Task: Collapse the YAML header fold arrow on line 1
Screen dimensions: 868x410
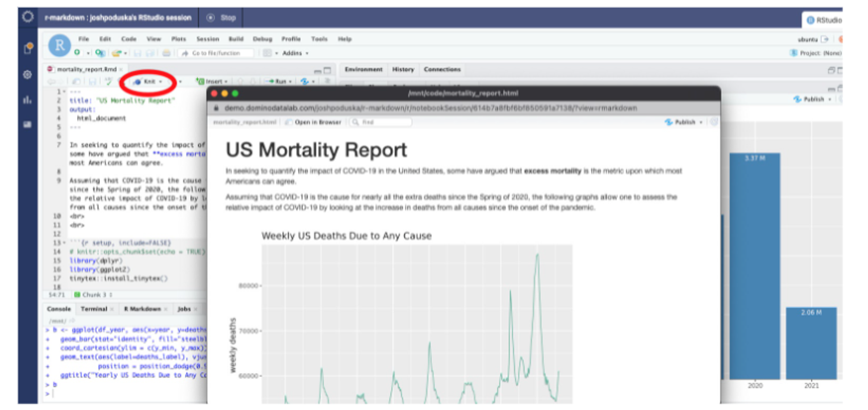Action: click(64, 92)
